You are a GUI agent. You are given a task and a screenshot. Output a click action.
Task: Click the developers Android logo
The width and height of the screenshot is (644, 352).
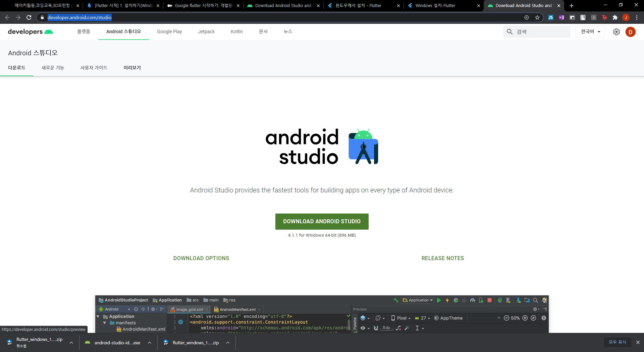pos(30,32)
